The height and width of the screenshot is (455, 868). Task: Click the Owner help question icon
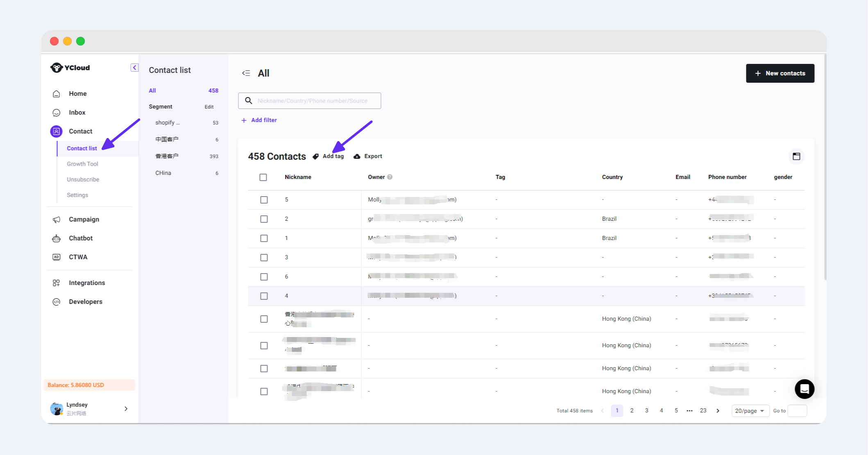(x=390, y=177)
